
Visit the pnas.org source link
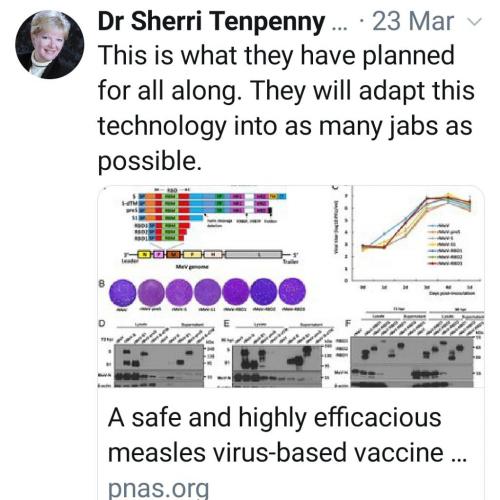[x=158, y=489]
